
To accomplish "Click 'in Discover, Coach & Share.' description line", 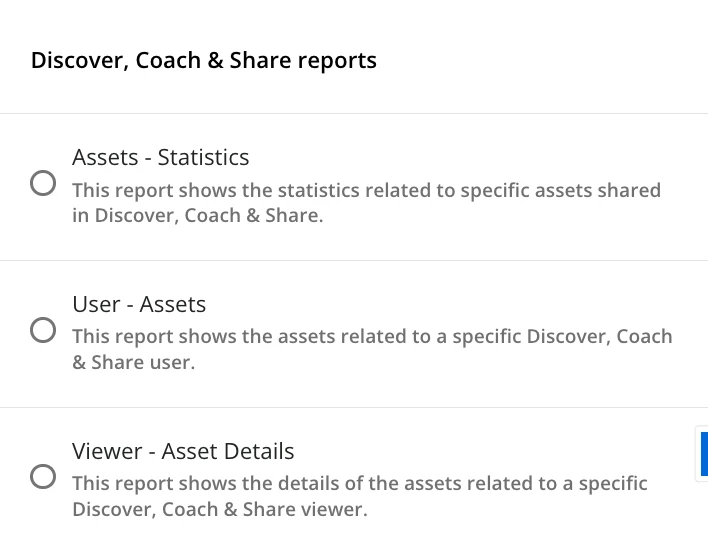I will click(x=198, y=216).
